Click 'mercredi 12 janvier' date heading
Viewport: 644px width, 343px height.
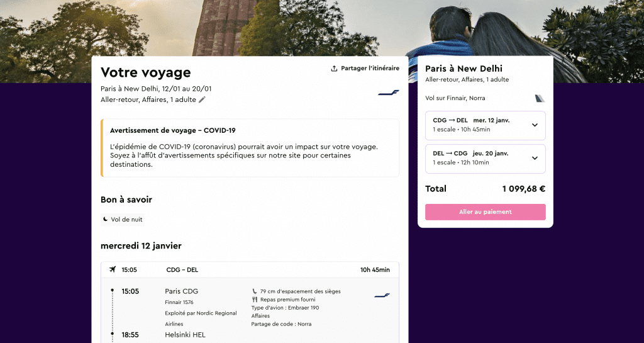click(x=141, y=246)
